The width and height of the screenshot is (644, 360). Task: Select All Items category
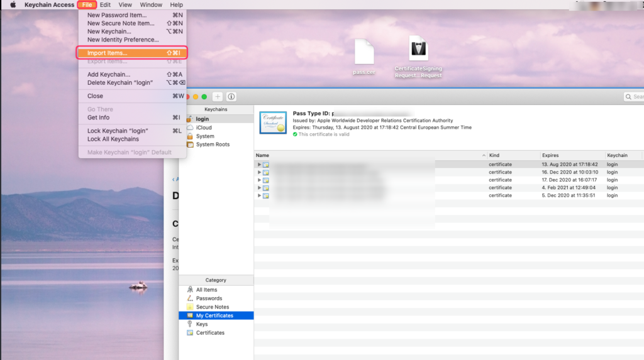coord(216,290)
